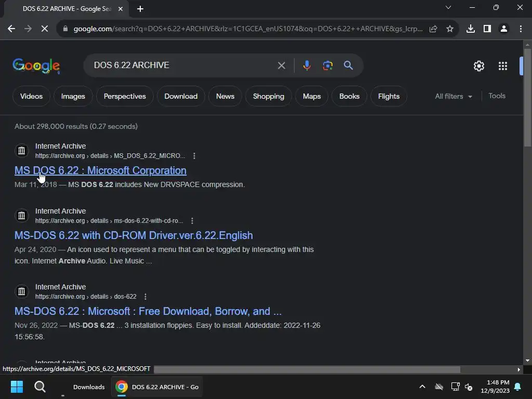Open MS-DOS 6.22 with CD-ROM Driver link
Image resolution: width=532 pixels, height=399 pixels.
[134, 235]
